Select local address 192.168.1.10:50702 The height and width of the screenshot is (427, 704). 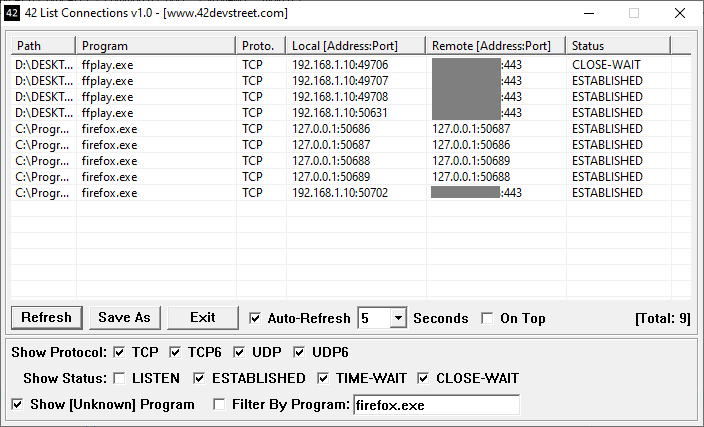(x=340, y=193)
